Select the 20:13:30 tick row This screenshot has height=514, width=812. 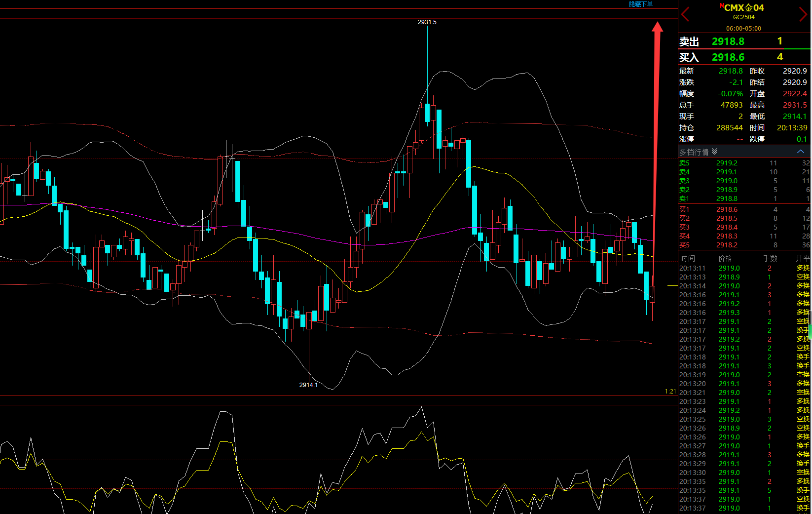[744, 473]
